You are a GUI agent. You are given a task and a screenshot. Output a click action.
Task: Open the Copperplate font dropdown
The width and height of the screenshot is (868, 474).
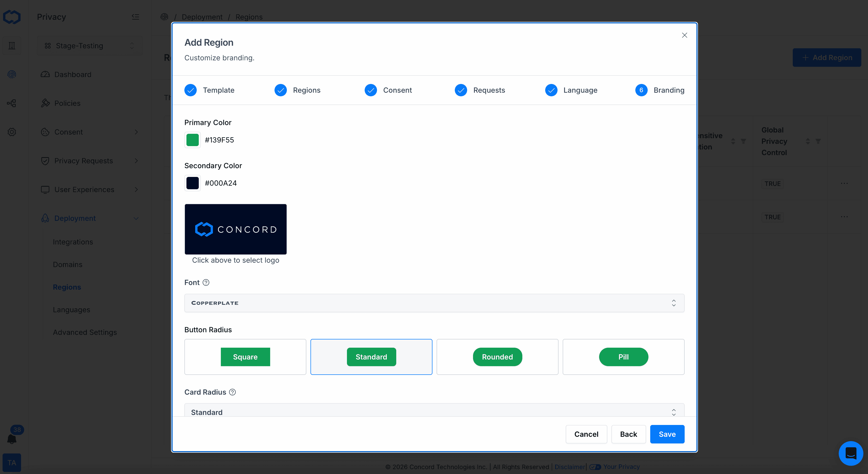434,303
